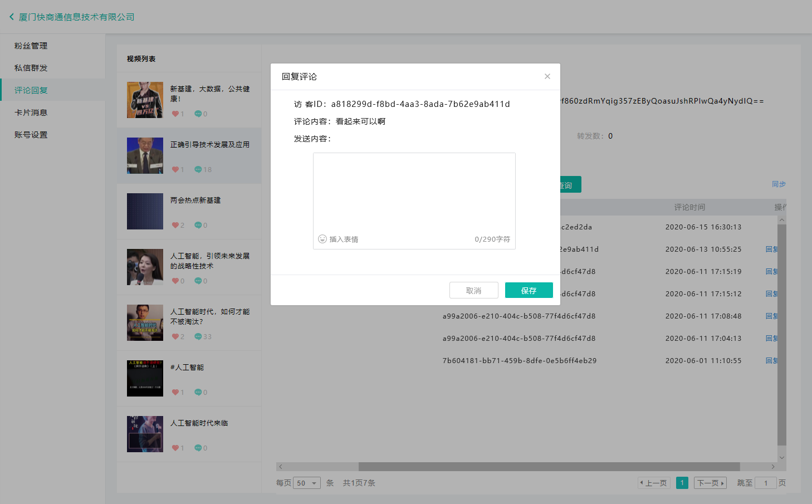Viewport: 812px width, 504px height.
Task: Select the 人工智能时代来临 video thumbnail
Action: coord(145,434)
